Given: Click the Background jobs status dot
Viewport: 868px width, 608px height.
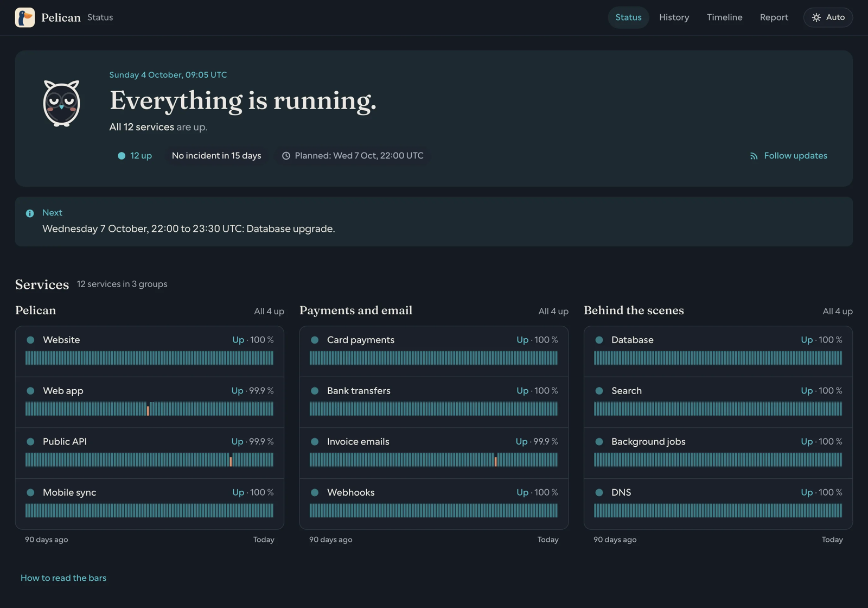Looking at the screenshot, I should [599, 442].
